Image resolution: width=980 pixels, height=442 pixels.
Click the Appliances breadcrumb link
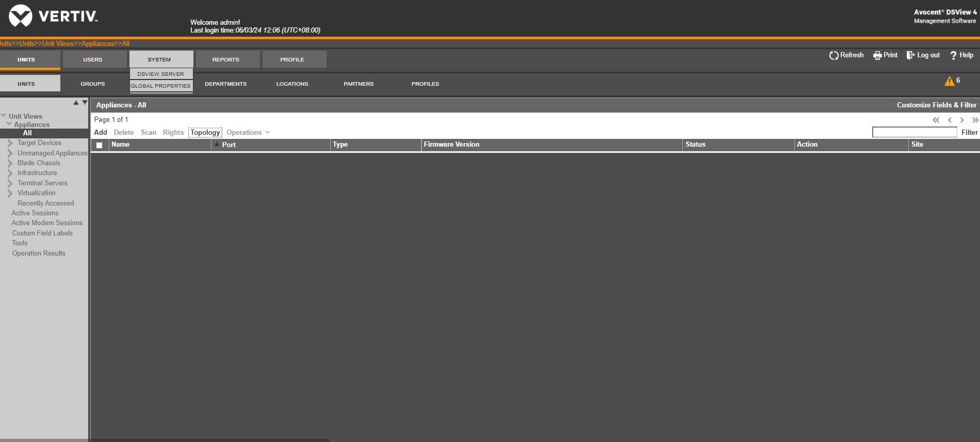click(x=97, y=44)
